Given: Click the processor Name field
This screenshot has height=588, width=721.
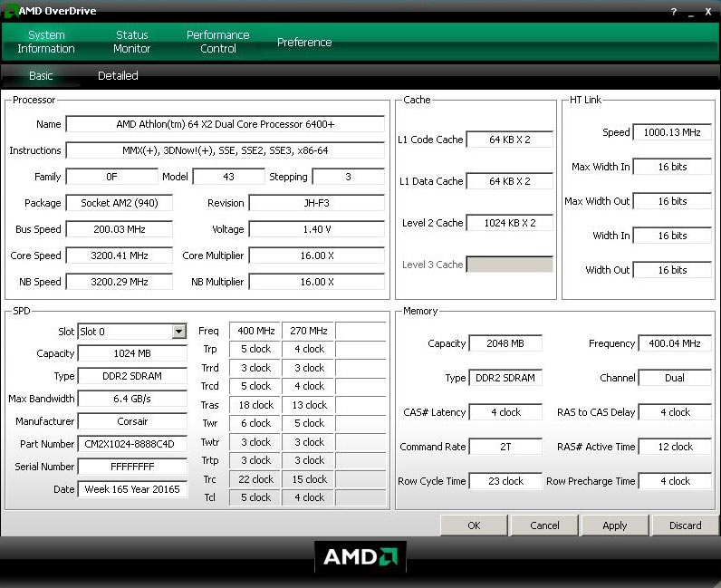Looking at the screenshot, I should (x=226, y=124).
